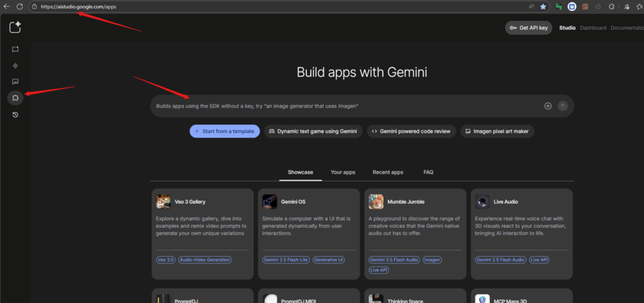
Task: Click the Imagen tag on Mumble Jumble
Action: coord(433,260)
